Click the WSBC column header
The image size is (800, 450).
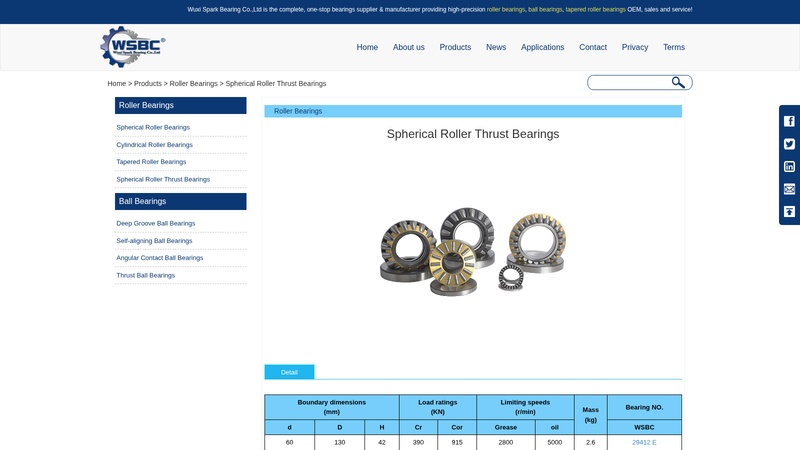[644, 428]
